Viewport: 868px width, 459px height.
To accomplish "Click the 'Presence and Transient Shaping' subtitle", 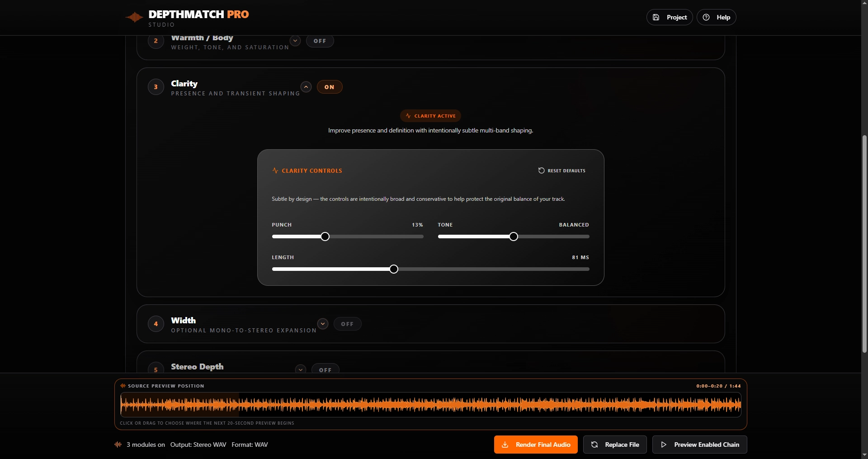I will [x=236, y=94].
